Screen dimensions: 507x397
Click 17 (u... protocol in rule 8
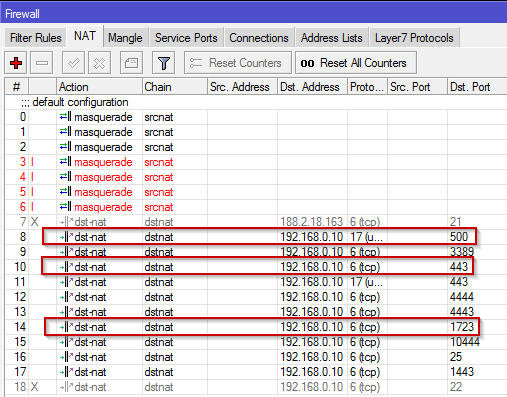click(366, 237)
